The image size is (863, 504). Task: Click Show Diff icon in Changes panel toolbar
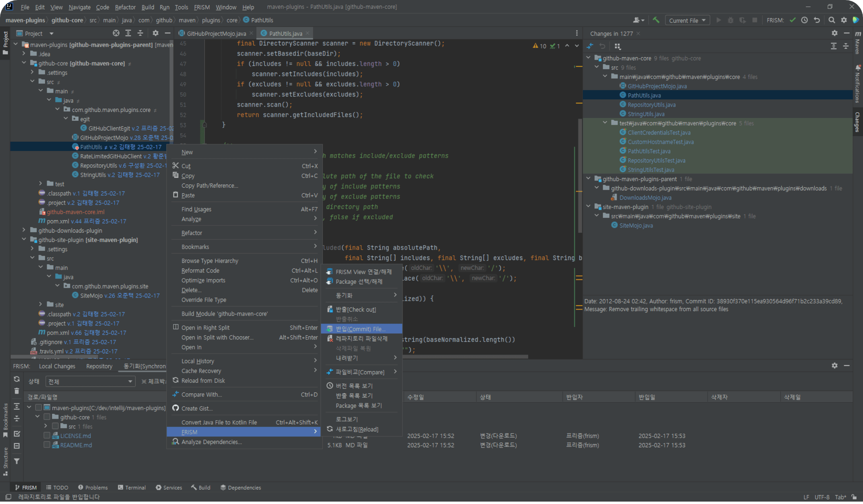tap(590, 46)
